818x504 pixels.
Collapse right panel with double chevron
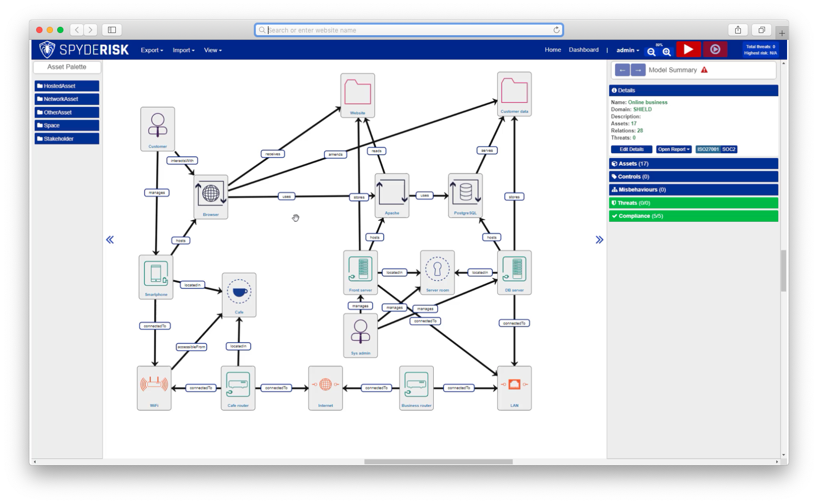pyautogui.click(x=599, y=240)
